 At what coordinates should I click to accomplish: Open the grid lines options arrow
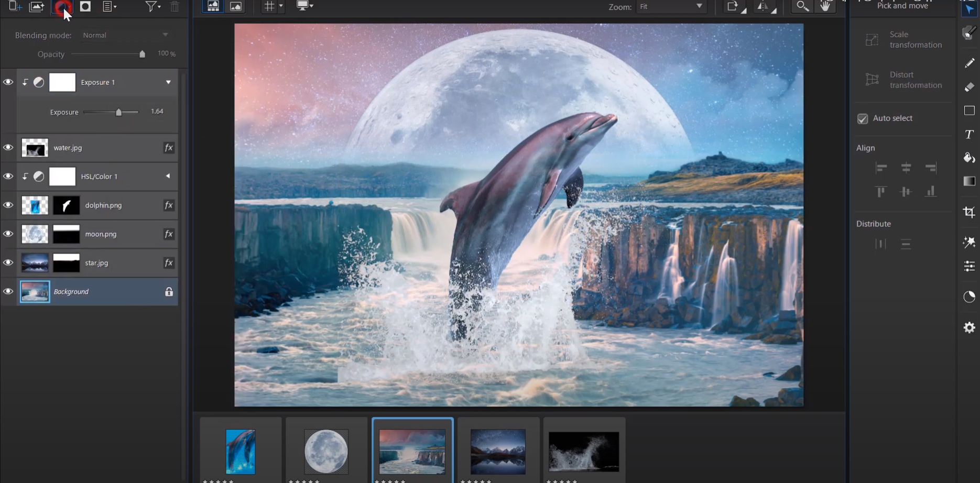pos(281,6)
